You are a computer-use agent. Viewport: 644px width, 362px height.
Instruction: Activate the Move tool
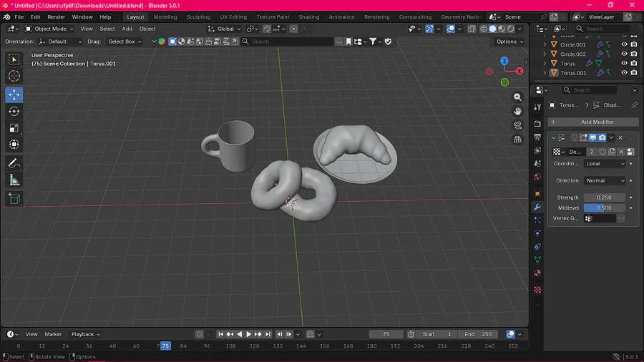point(14,95)
